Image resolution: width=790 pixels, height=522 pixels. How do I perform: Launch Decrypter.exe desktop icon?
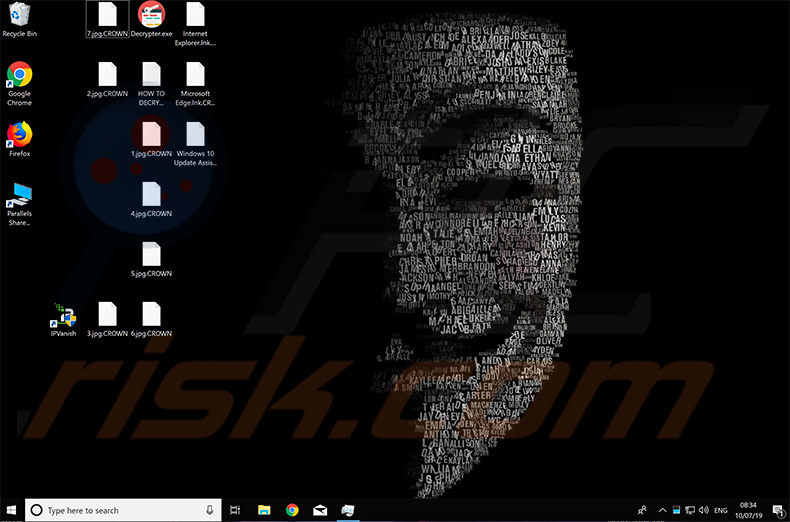coord(151,20)
